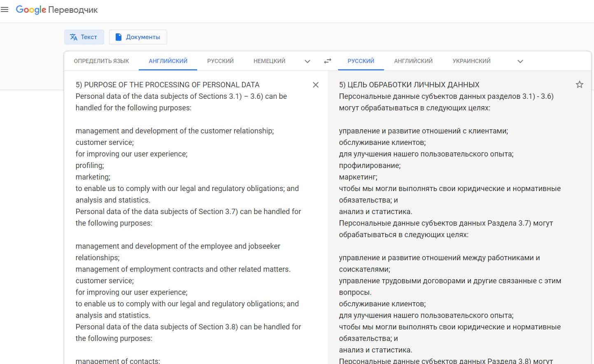594x364 pixels.
Task: Save translation with the star icon
Action: click(580, 84)
